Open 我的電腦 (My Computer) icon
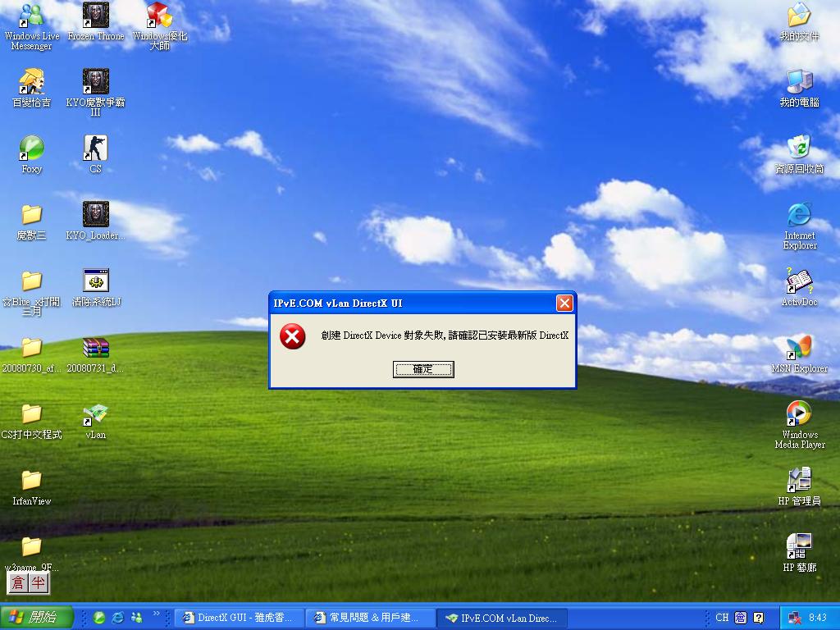Screen dimensions: 840x630 tap(799, 88)
